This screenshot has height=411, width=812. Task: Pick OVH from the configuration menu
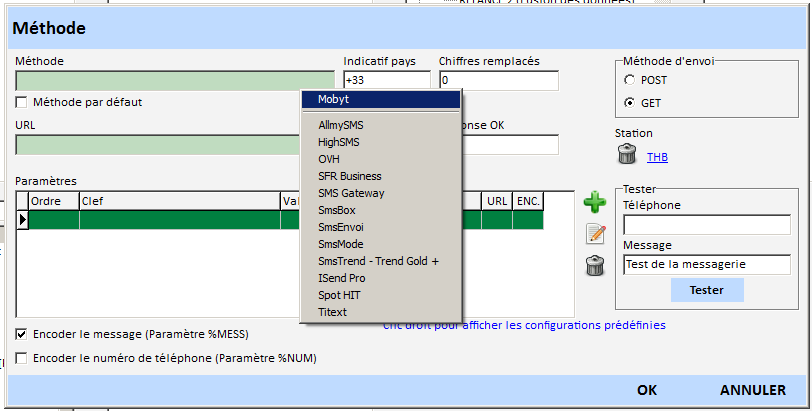pyautogui.click(x=329, y=159)
